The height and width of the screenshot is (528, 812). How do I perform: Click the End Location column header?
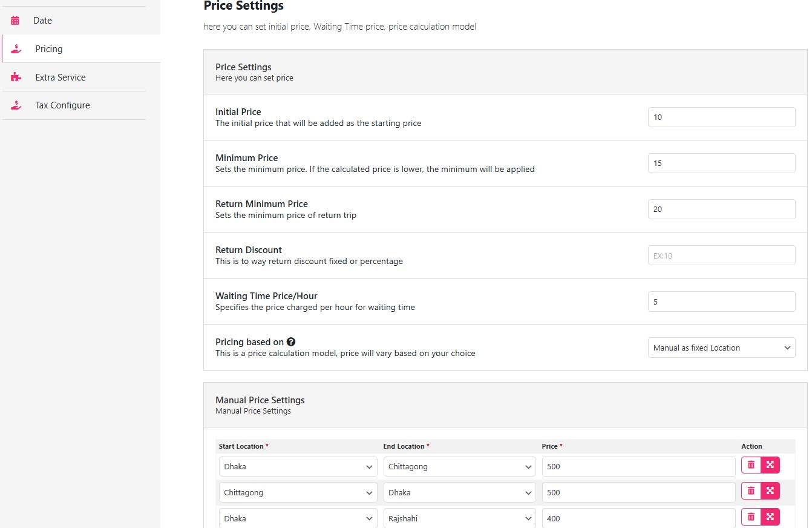click(x=406, y=446)
